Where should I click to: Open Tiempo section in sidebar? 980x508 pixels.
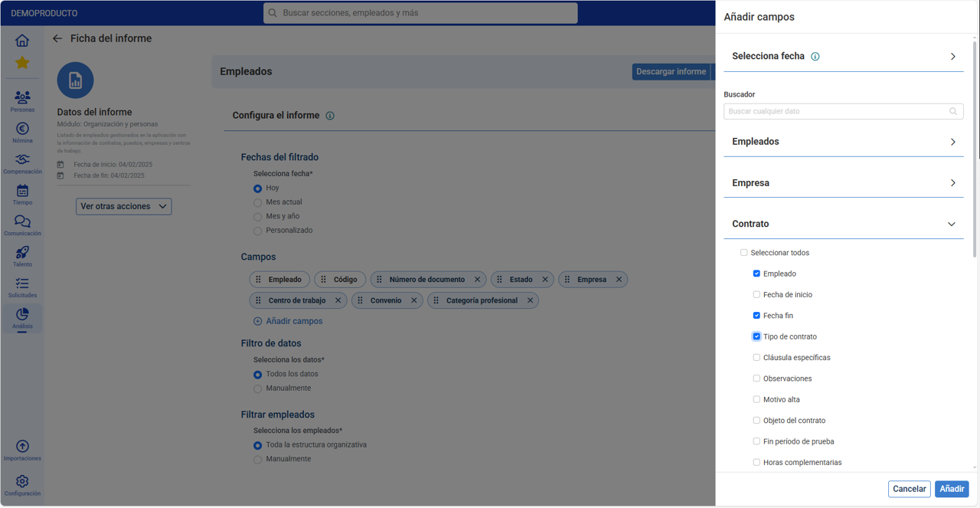click(22, 195)
